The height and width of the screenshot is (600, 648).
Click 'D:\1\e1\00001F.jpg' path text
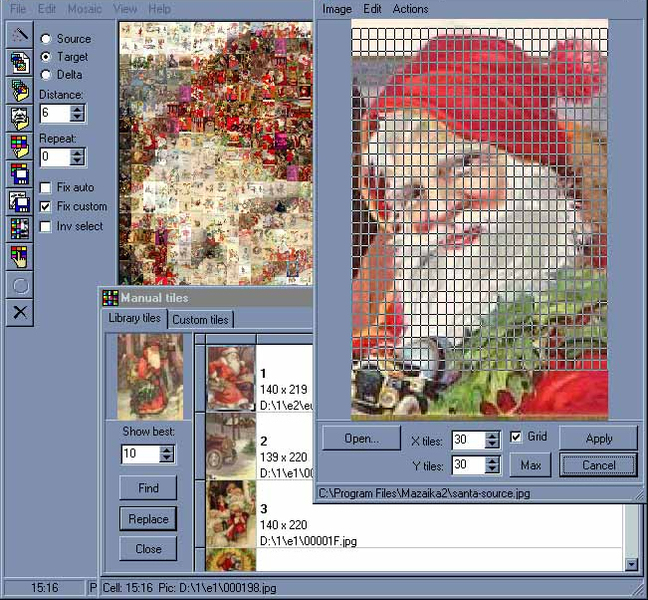pyautogui.click(x=308, y=541)
